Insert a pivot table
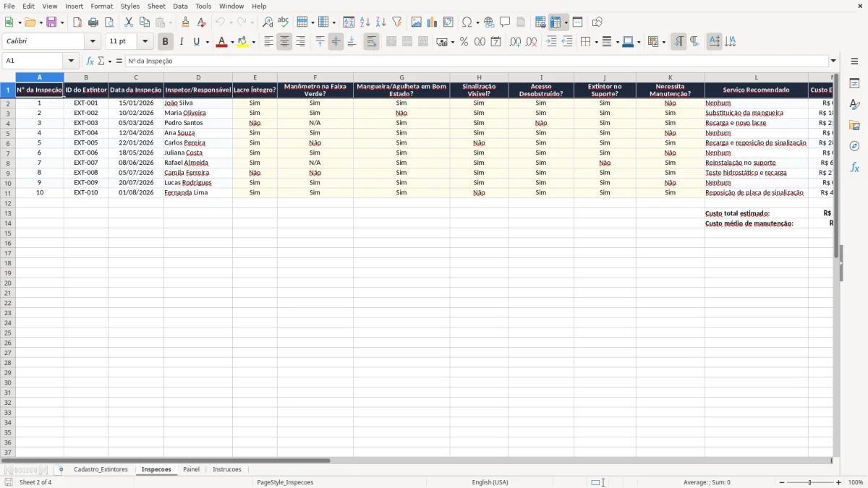This screenshot has width=868, height=488. coord(448,22)
